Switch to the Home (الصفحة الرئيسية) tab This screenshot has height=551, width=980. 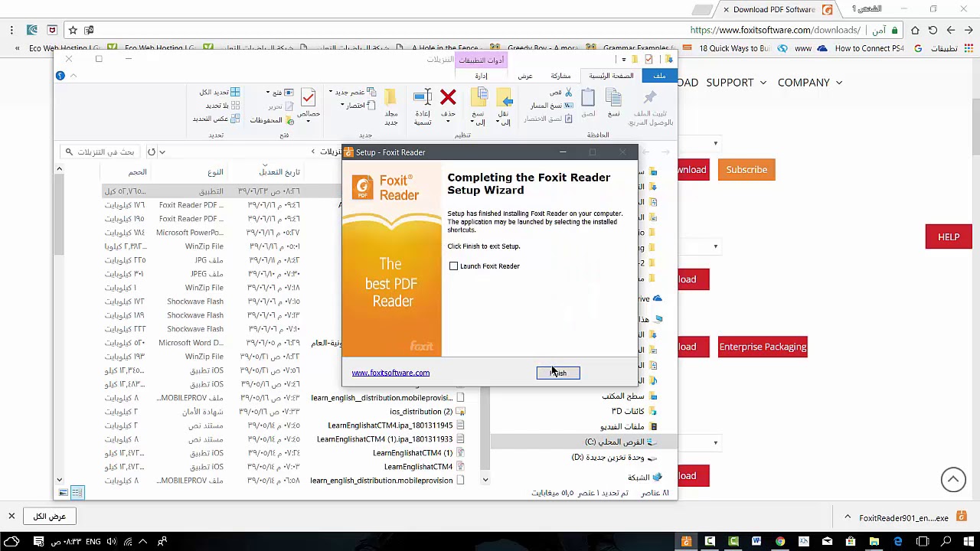[611, 76]
